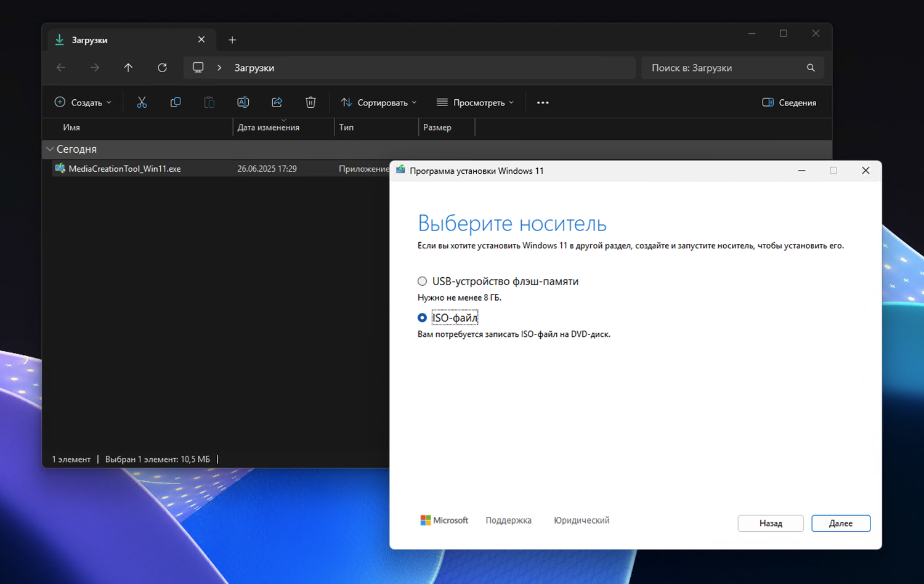Click the Paste clipboard icon in Explorer
Image resolution: width=924 pixels, height=584 pixels.
[209, 102]
